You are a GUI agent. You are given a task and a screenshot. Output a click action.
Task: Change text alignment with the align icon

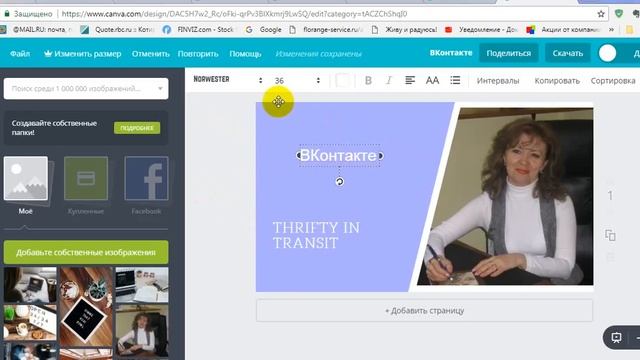(410, 80)
